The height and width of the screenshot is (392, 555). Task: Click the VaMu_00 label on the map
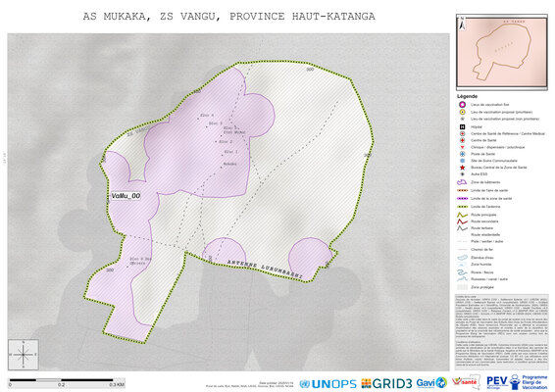coord(126,196)
